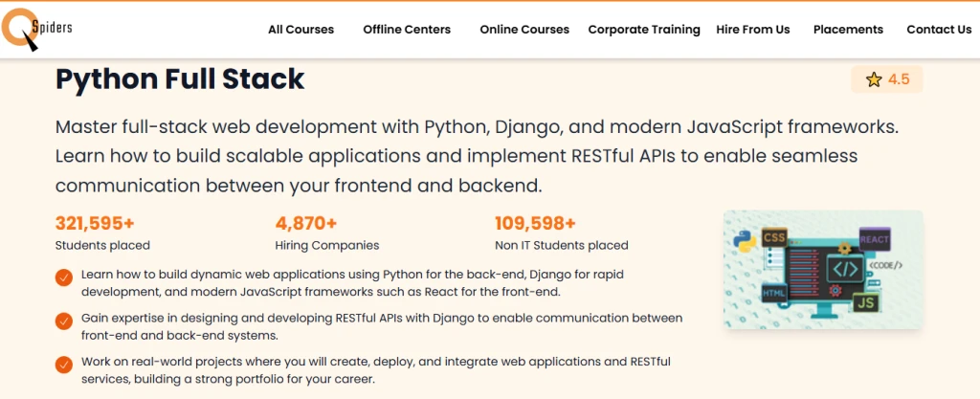Click the course illustration thumbnail
Viewport: 980px width, 399px height.
coord(823,269)
